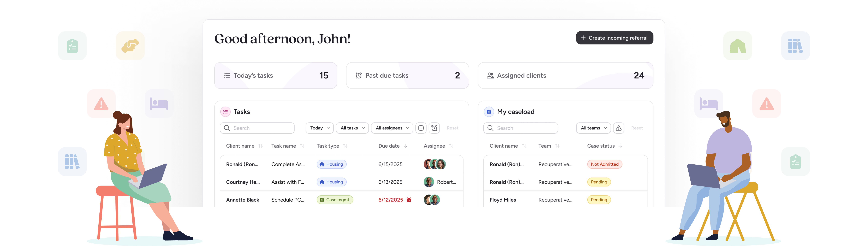Sort caseload by Case status arrow
The width and height of the screenshot is (868, 246).
[x=621, y=146]
